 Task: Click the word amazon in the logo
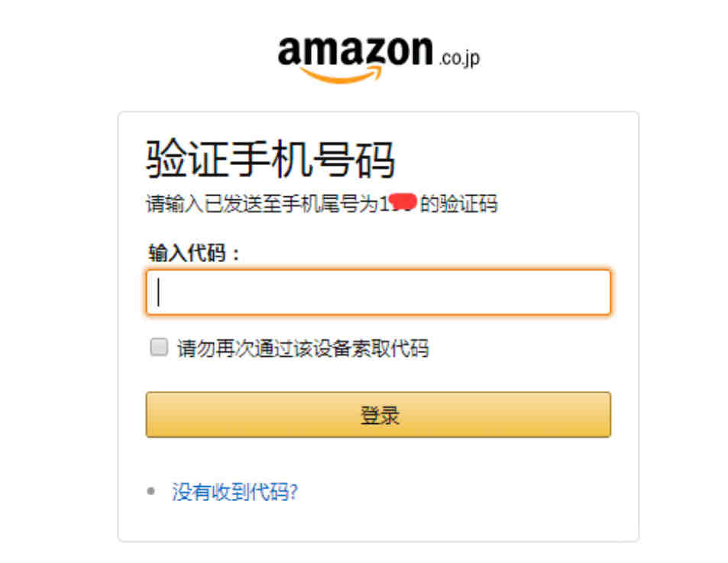pyautogui.click(x=355, y=50)
